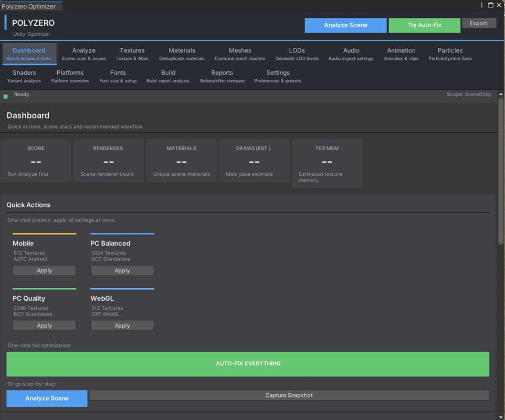
Task: Click the RENDERERS stat card
Action: (108, 161)
